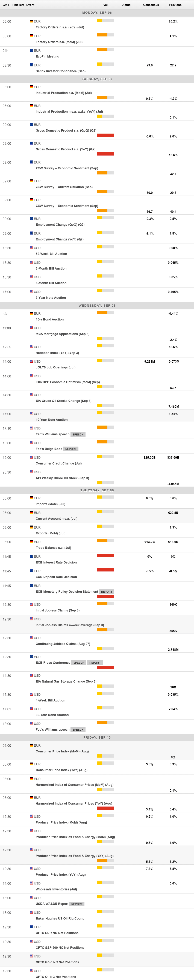Click the Previous column header
Viewport: 194px width, 980px height.
175,5
